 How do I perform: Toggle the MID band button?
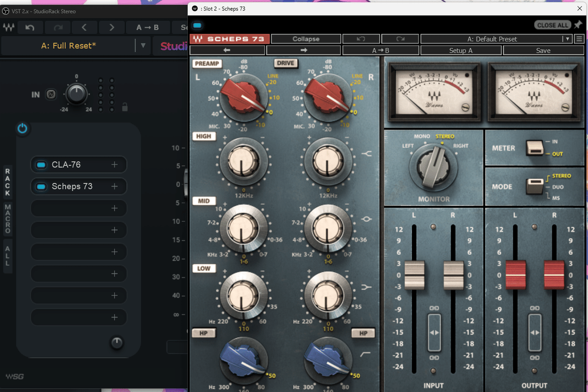coord(204,201)
